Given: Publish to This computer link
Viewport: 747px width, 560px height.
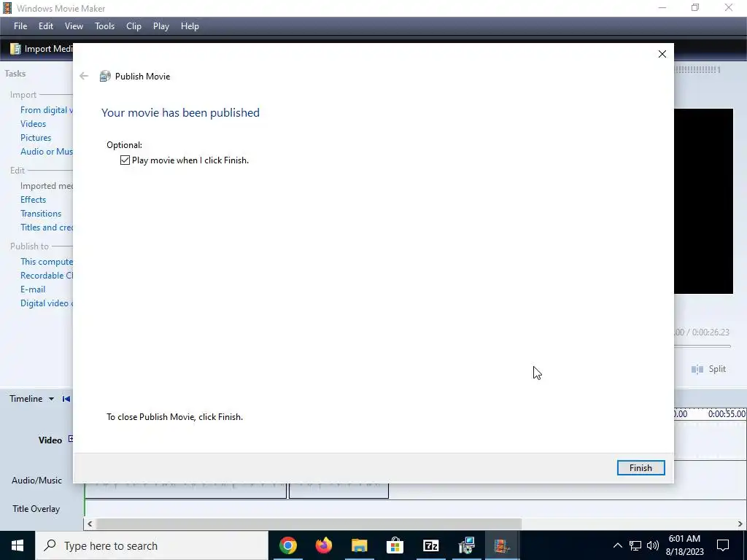Looking at the screenshot, I should tap(46, 262).
